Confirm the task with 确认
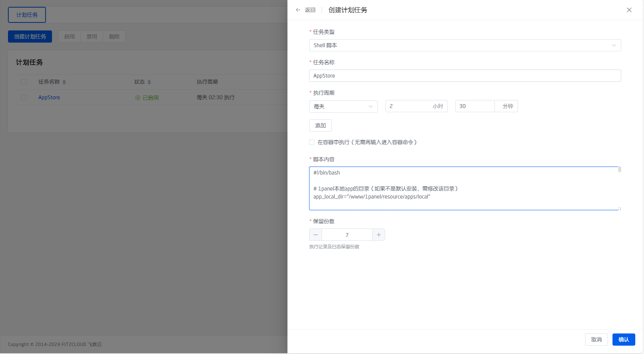The height and width of the screenshot is (354, 644). 623,339
